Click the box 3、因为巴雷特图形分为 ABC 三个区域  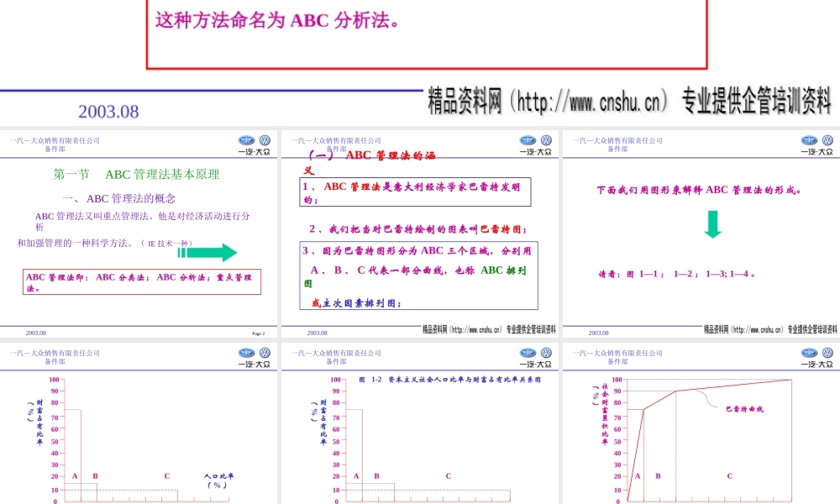click(x=419, y=276)
